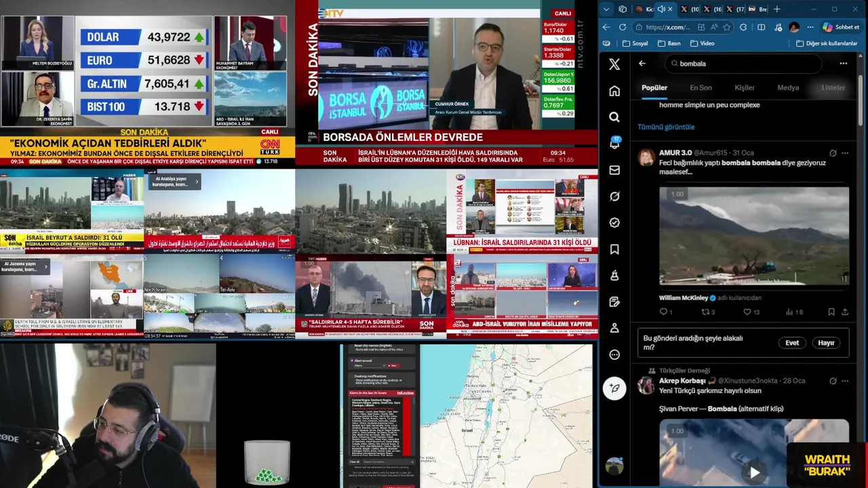868x488 pixels.
Task: Open Profile person icon in X sidebar
Action: click(x=614, y=328)
